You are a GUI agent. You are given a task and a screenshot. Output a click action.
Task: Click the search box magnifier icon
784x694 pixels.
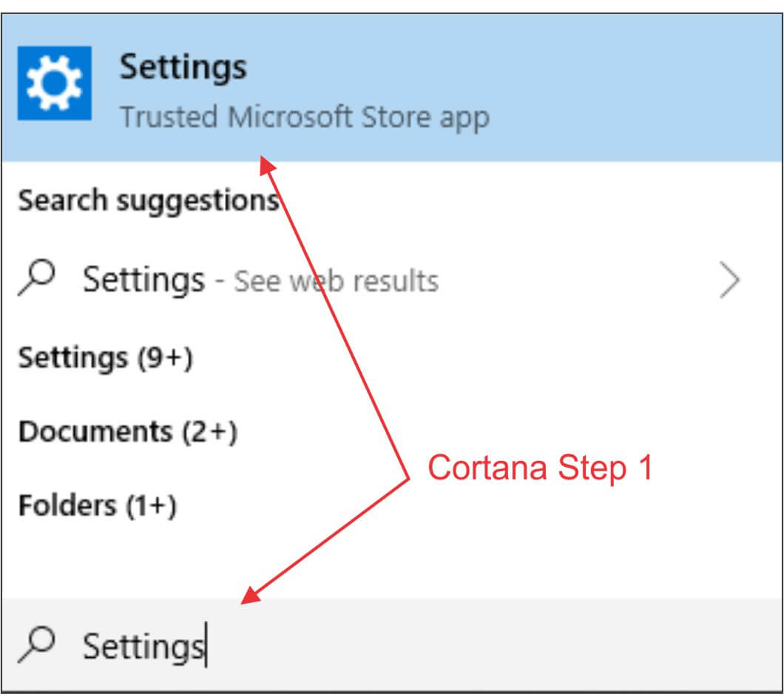(x=36, y=645)
